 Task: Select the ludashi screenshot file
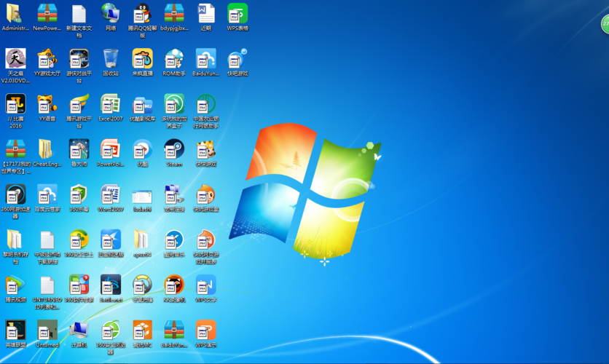pos(142,197)
